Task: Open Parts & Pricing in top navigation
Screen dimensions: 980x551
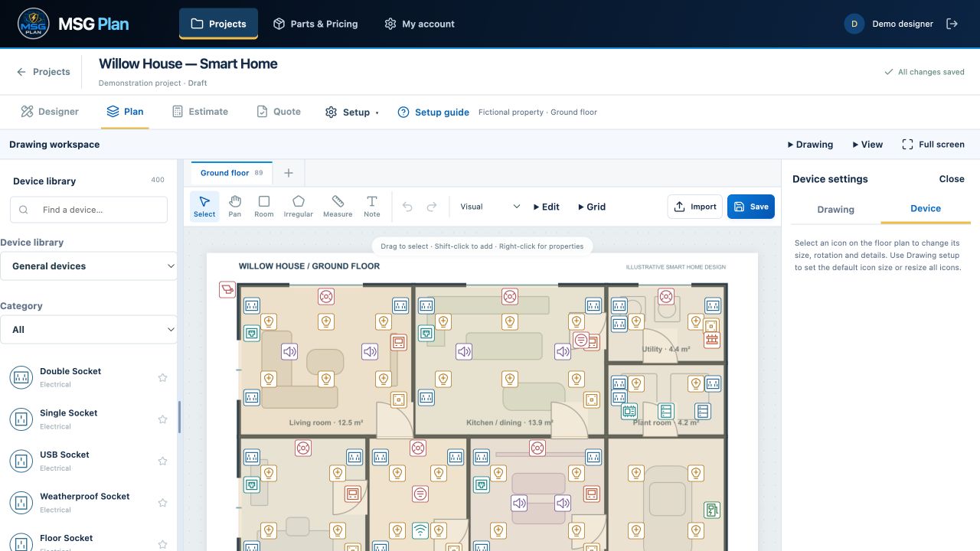Action: pyautogui.click(x=315, y=24)
